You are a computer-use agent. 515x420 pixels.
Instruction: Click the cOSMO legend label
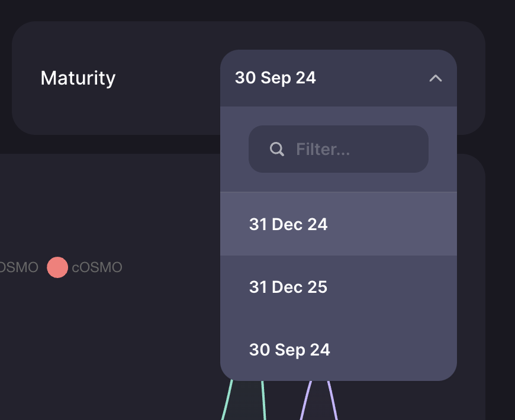pos(97,267)
